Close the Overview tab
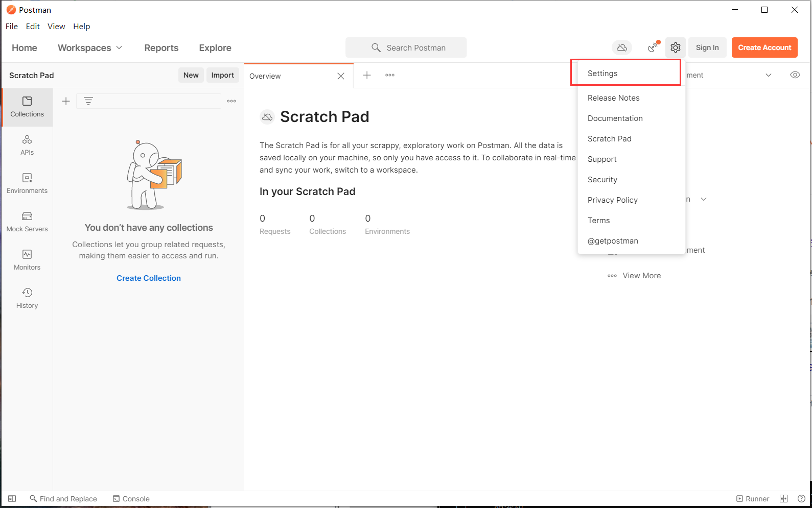 coord(341,76)
